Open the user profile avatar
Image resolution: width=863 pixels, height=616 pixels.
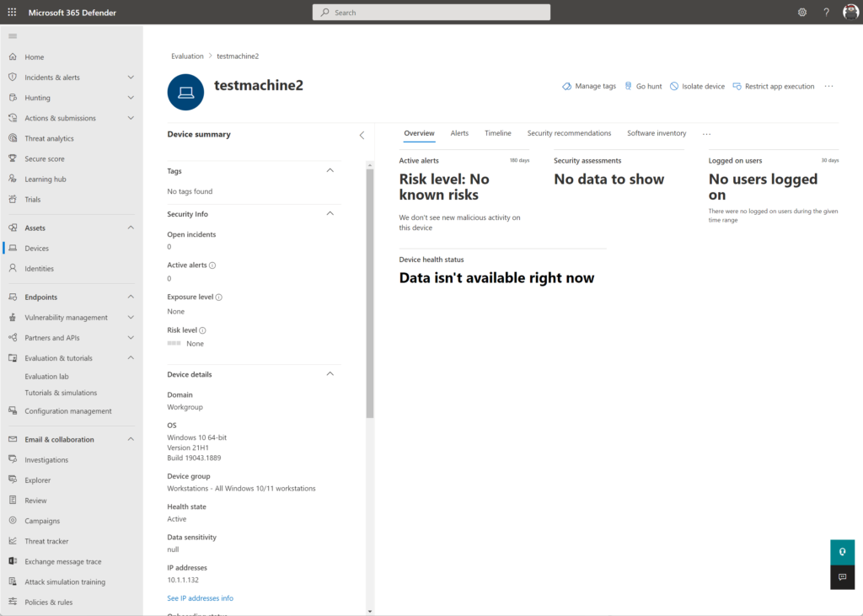tap(850, 12)
